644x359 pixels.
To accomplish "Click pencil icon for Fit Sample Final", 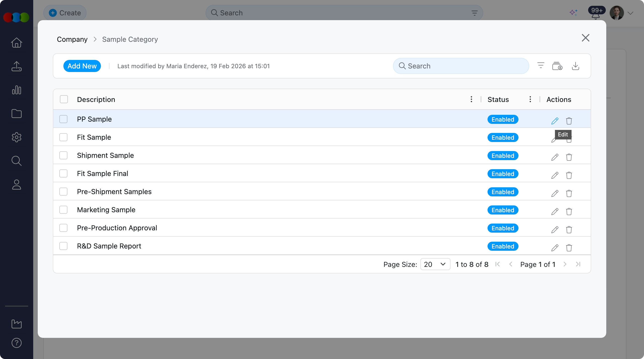I will tap(555, 175).
